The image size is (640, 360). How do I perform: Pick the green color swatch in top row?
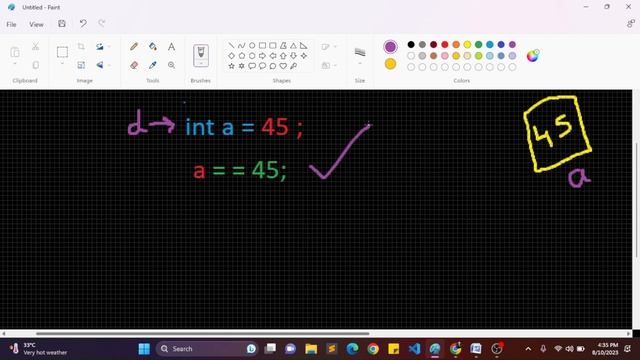[478, 44]
